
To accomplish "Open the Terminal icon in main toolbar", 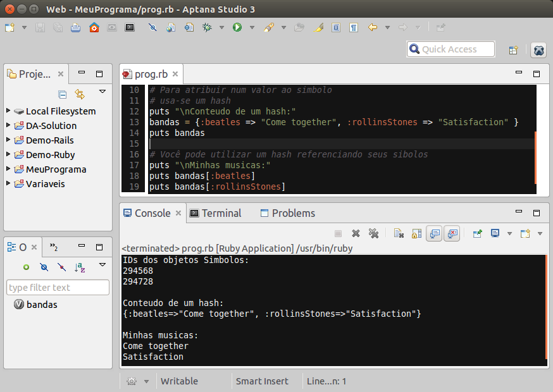I will click(130, 28).
